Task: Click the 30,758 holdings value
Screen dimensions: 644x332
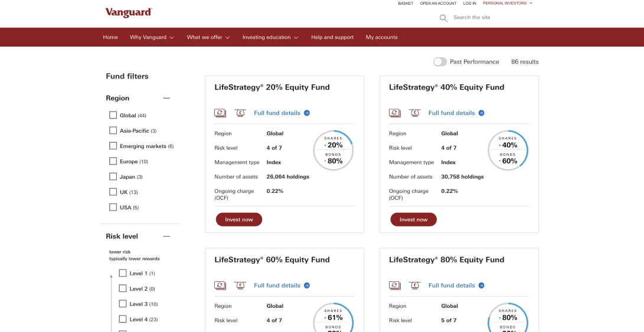Action: 462,176
